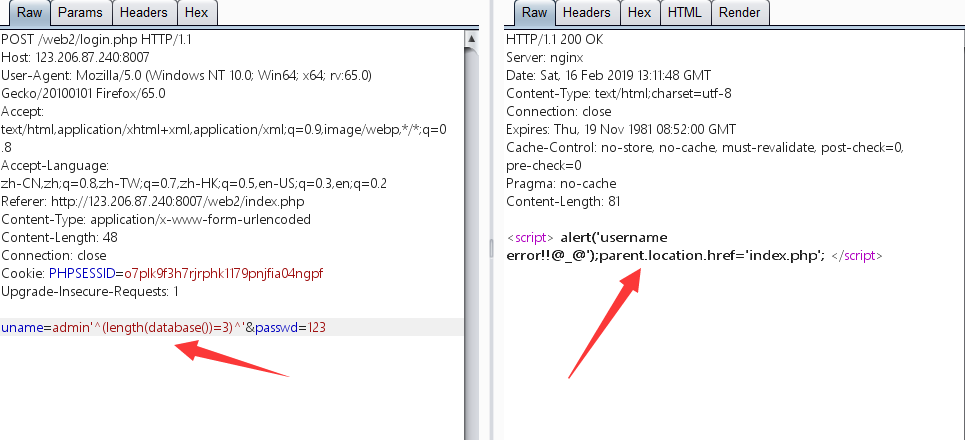Click the User-Agent header line
965x440 pixels.
click(x=186, y=76)
